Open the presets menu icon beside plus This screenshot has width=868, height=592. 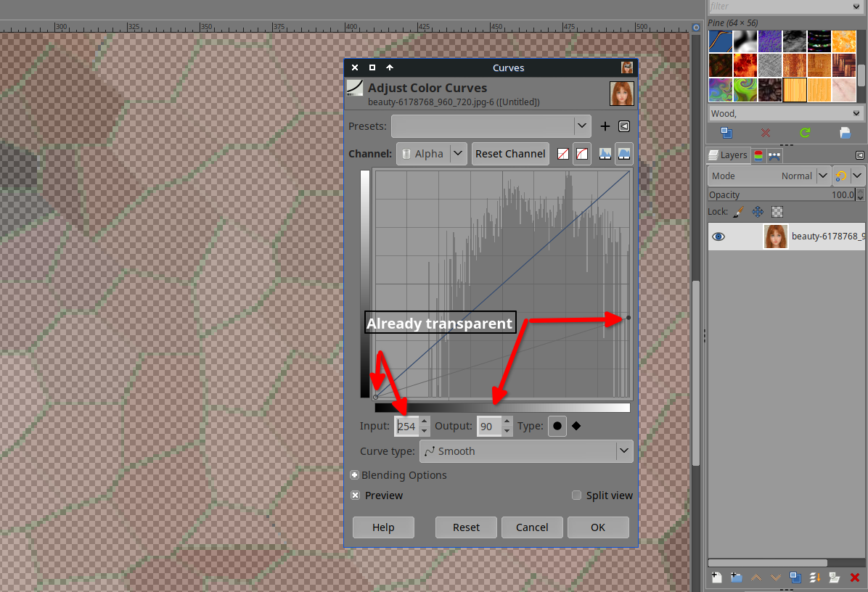[624, 126]
